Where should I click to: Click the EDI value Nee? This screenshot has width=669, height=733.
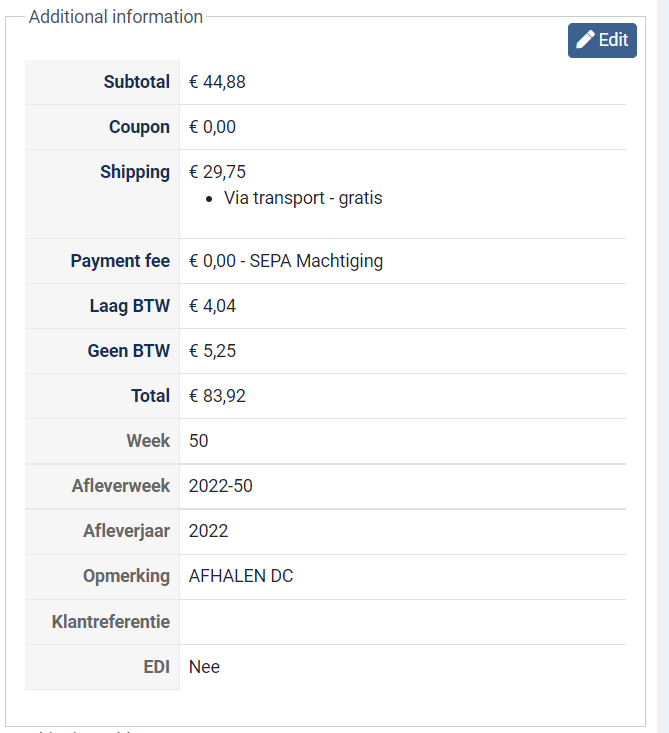[x=204, y=667]
